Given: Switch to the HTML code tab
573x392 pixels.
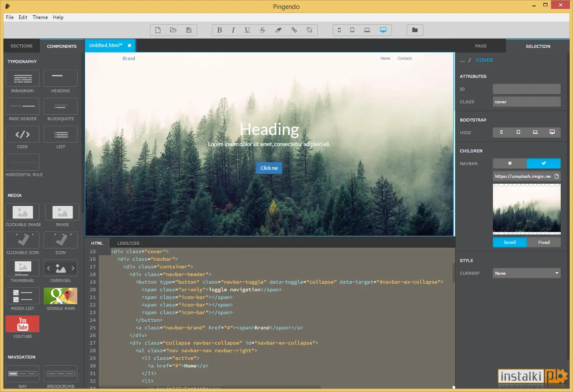Looking at the screenshot, I should tap(97, 243).
